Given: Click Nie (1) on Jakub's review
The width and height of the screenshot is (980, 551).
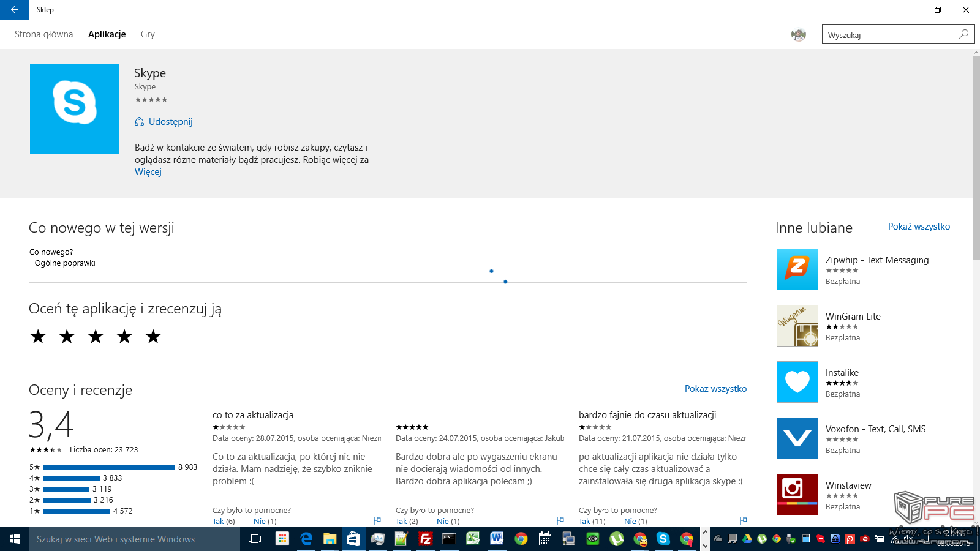Looking at the screenshot, I should (x=448, y=522).
